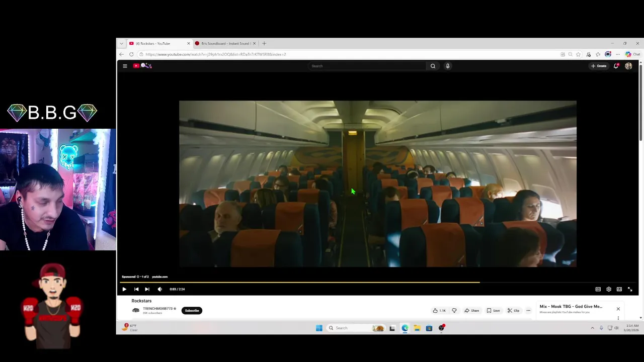644x362 pixels.
Task: Open the media control toolbar icon
Action: pyautogui.click(x=589, y=54)
